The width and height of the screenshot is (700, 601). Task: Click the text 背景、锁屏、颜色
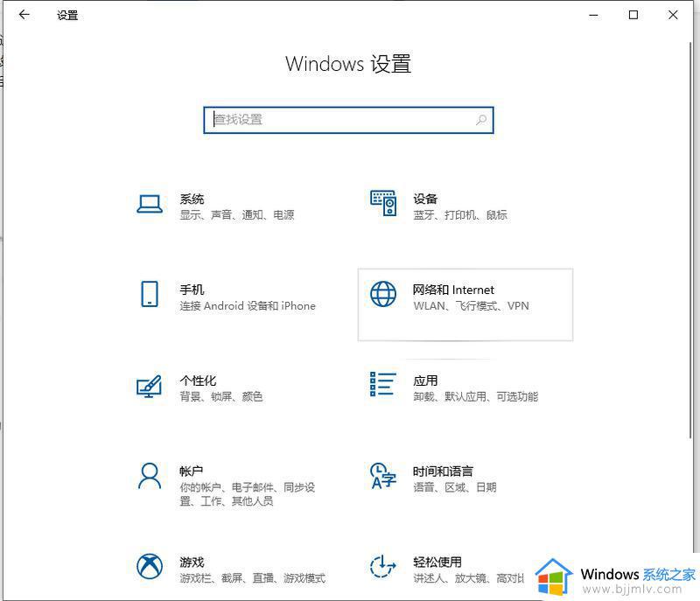pyautogui.click(x=221, y=396)
